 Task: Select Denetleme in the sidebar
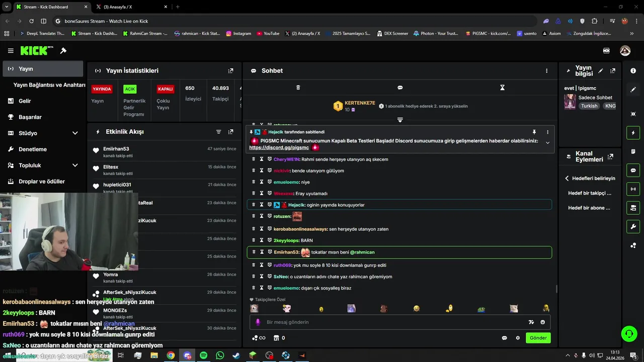[x=43, y=149]
